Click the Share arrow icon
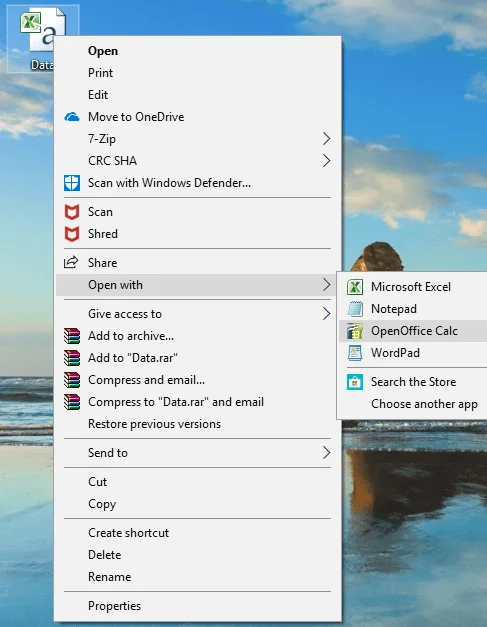 71,262
